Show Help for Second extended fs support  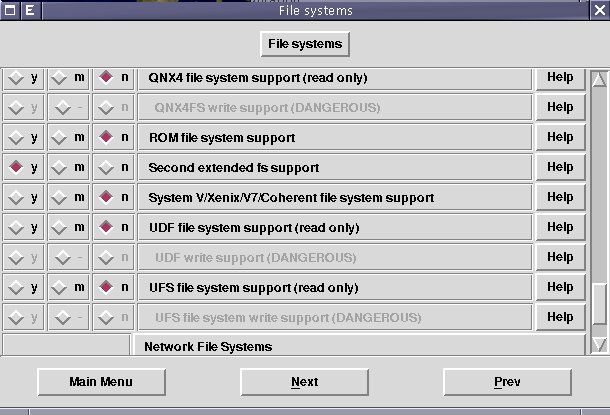tap(559, 167)
